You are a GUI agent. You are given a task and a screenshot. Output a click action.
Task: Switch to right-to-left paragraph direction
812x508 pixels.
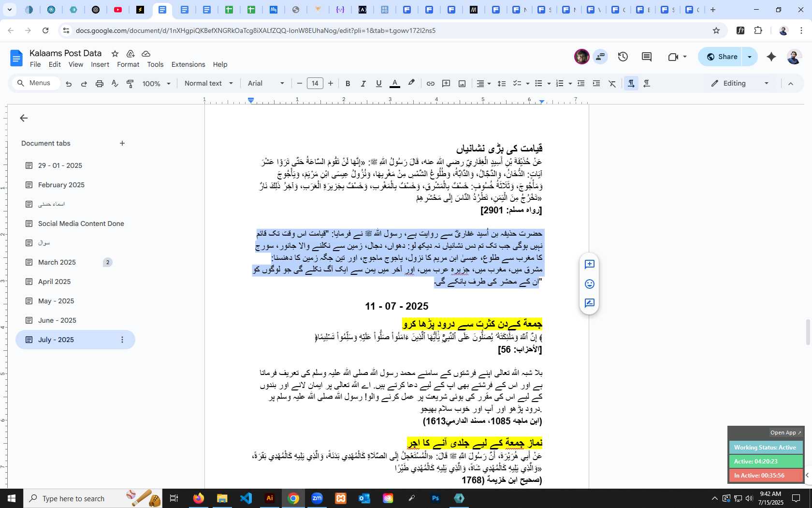647,84
